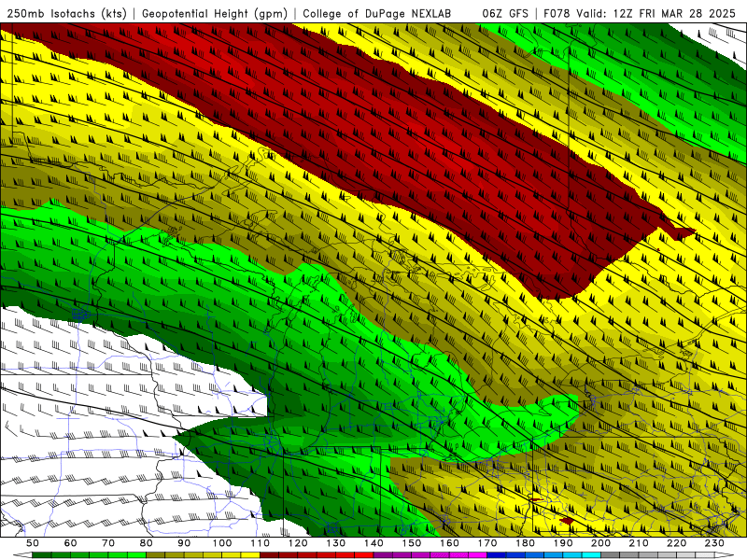747x560 pixels.
Task: Click the legend value 220
Action: pos(677,543)
